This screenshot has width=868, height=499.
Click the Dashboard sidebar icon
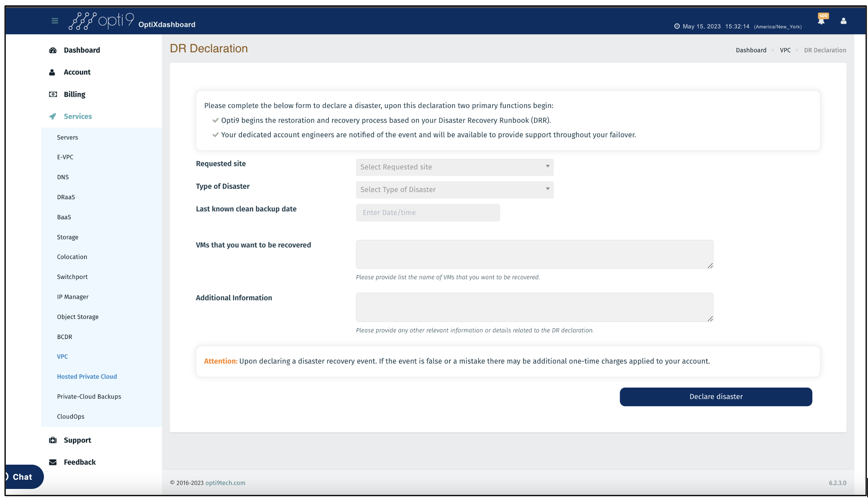click(53, 50)
